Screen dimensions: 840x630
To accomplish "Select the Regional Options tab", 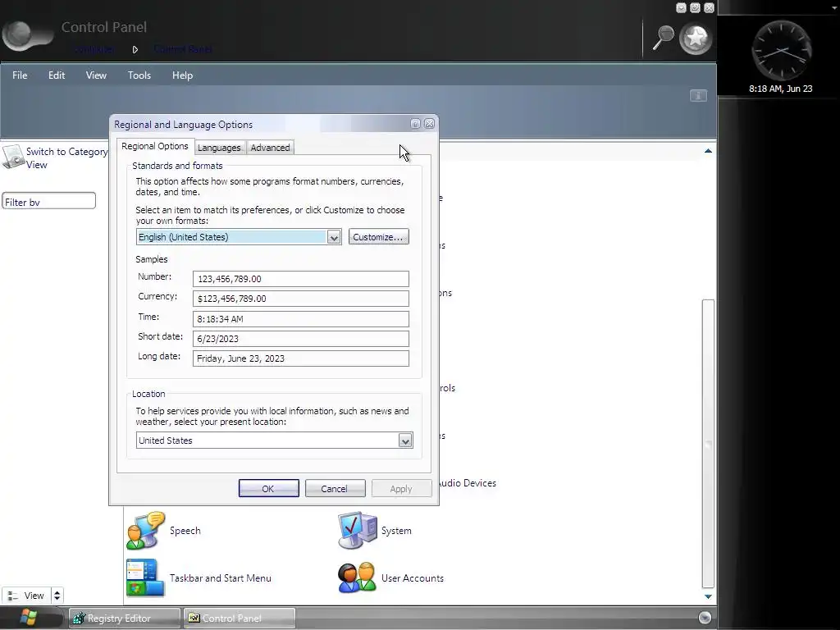I will pyautogui.click(x=155, y=146).
